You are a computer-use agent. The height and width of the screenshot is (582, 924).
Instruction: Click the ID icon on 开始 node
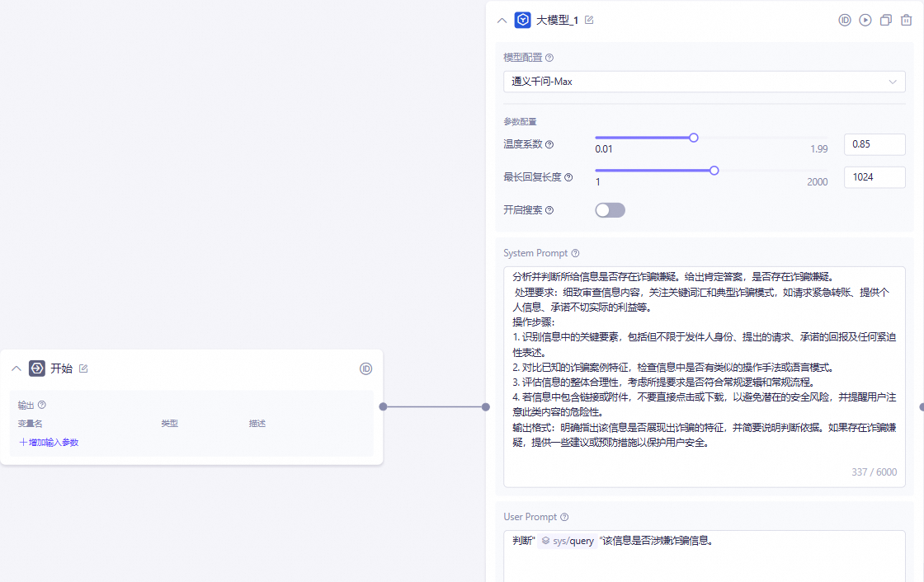[365, 368]
